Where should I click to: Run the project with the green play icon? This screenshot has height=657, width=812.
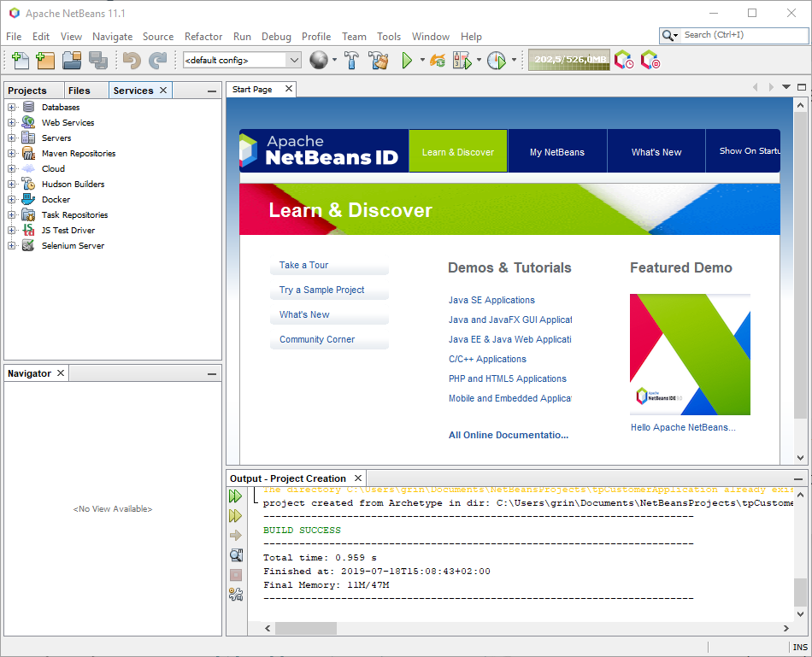(x=407, y=60)
